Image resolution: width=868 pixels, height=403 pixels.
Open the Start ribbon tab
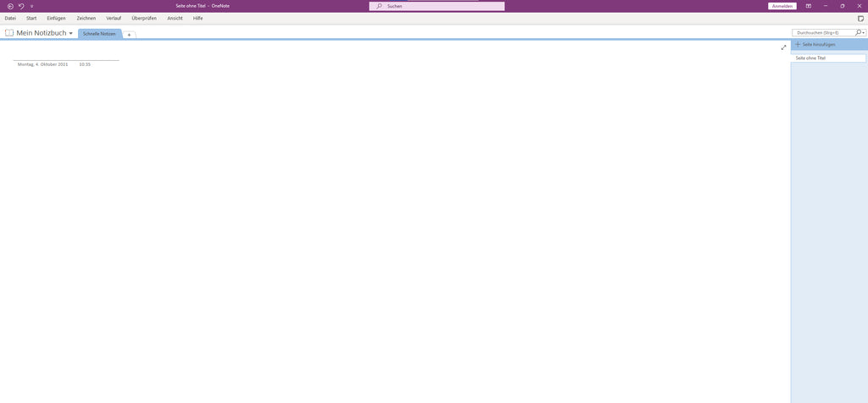31,18
